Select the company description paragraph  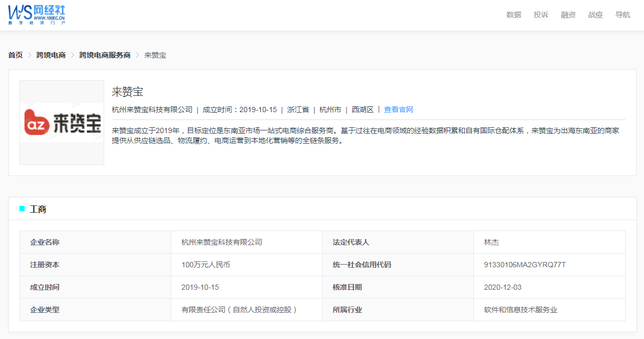pyautogui.click(x=365, y=135)
